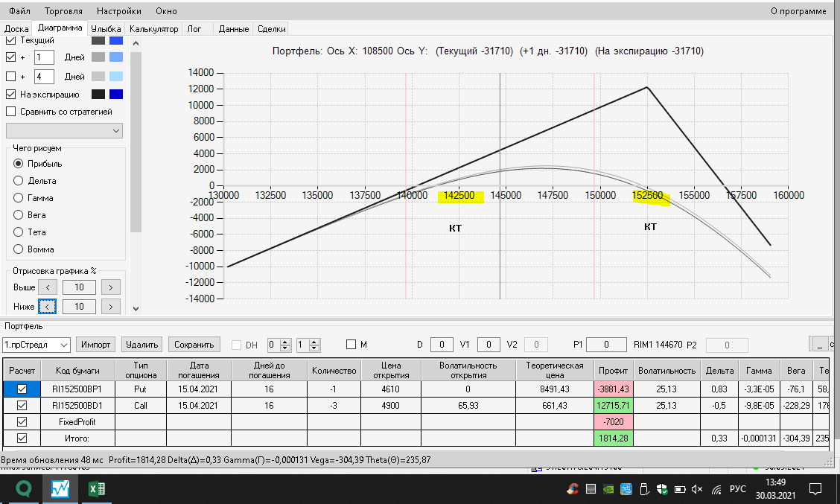This screenshot has width=840, height=504.
Task: Click the Удалить button
Action: point(142,345)
